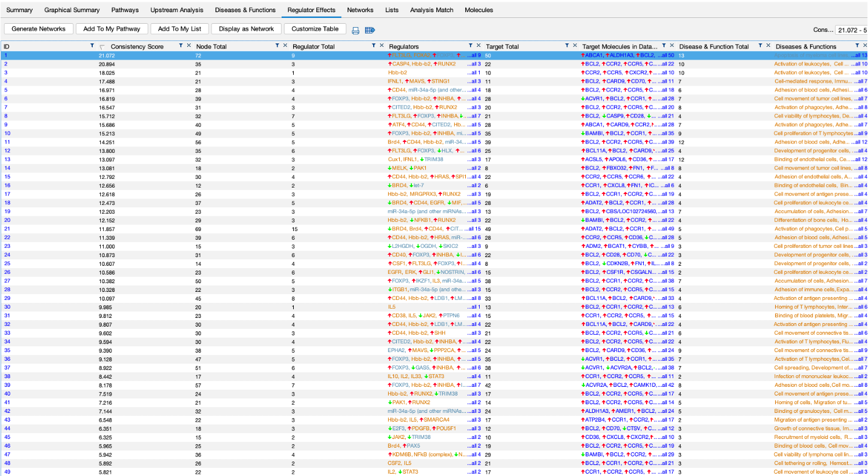The height and width of the screenshot is (476, 868).
Task: Click the sort arrow beside Consistency Score
Action: coord(103,47)
